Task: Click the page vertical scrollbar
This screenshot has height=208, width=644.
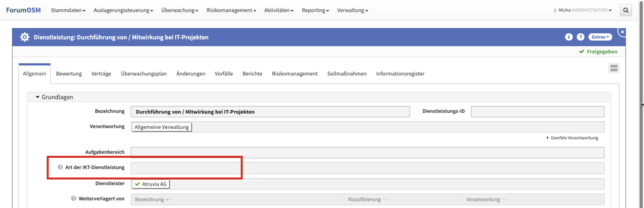Action: point(642,104)
